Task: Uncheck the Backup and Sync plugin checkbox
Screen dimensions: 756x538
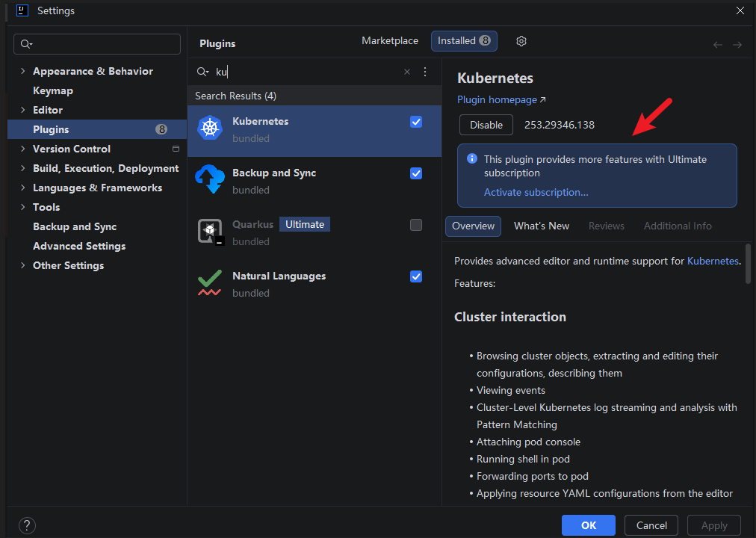Action: [416, 173]
